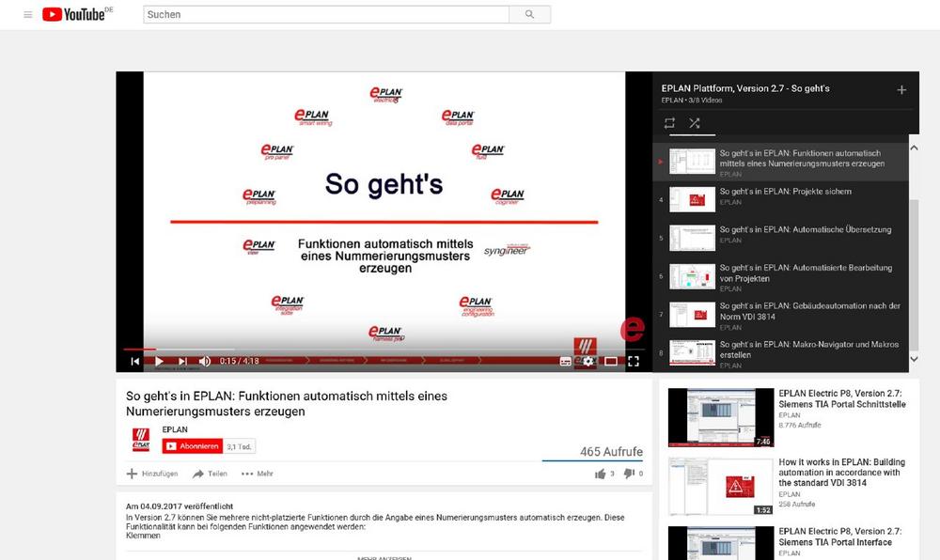940x560 pixels.
Task: Mute the video volume
Action: point(205,361)
